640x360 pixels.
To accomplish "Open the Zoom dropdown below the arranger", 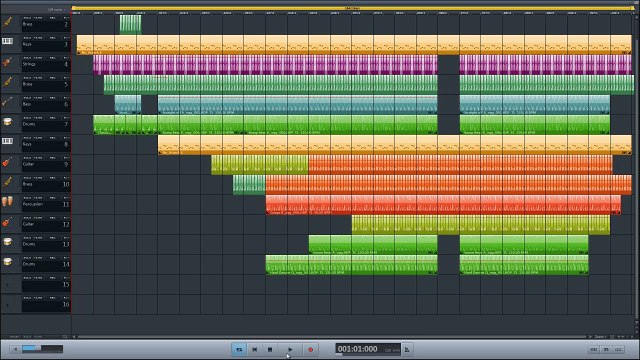I will pyautogui.click(x=600, y=337).
